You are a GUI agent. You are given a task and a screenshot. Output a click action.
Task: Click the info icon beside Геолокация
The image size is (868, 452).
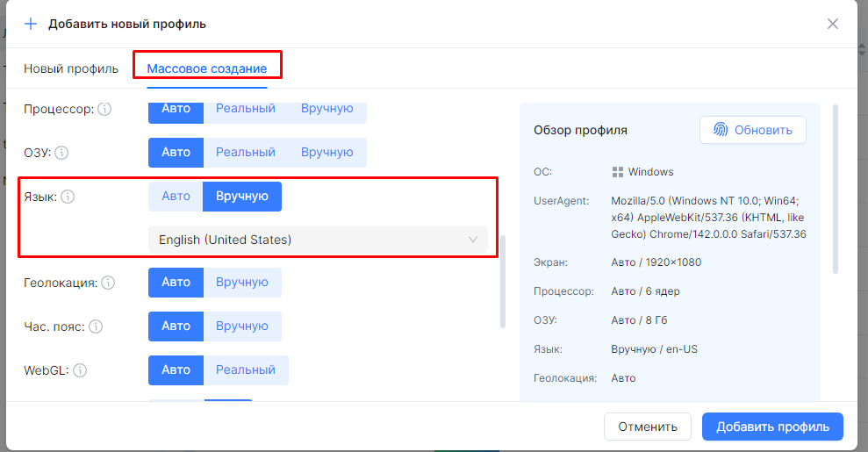click(108, 283)
